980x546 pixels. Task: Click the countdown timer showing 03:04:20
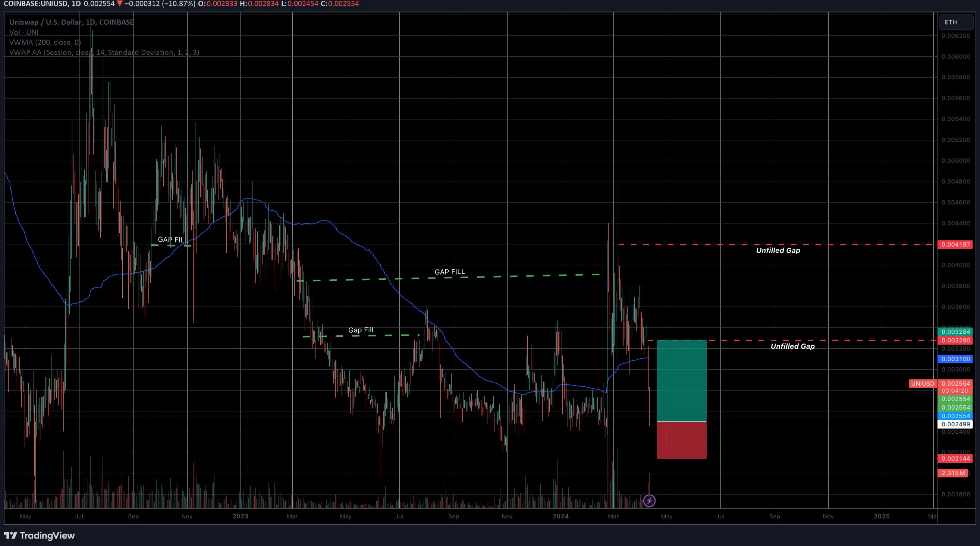[956, 391]
